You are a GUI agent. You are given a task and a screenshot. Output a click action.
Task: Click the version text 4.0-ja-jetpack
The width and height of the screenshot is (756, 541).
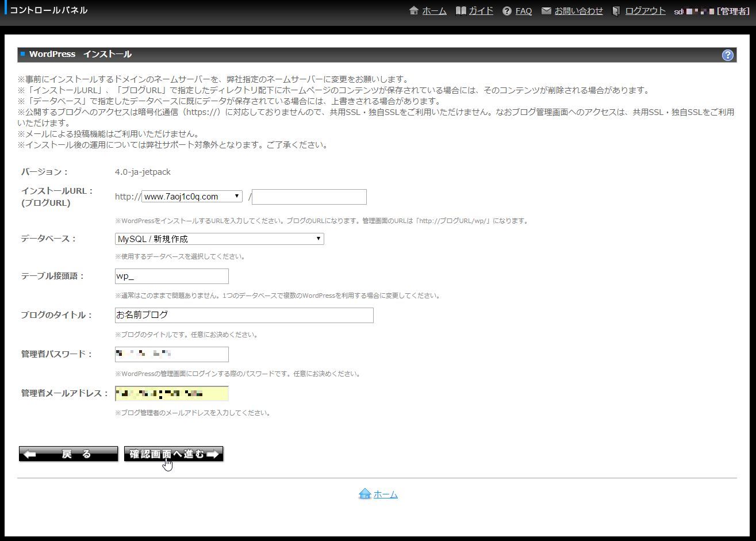(x=143, y=172)
